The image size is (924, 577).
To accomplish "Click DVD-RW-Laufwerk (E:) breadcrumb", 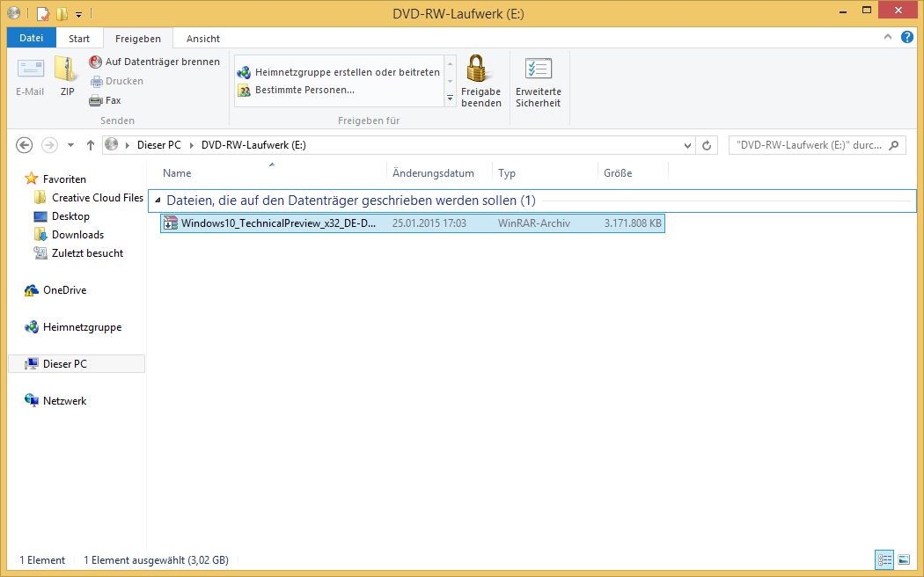I will tap(253, 145).
